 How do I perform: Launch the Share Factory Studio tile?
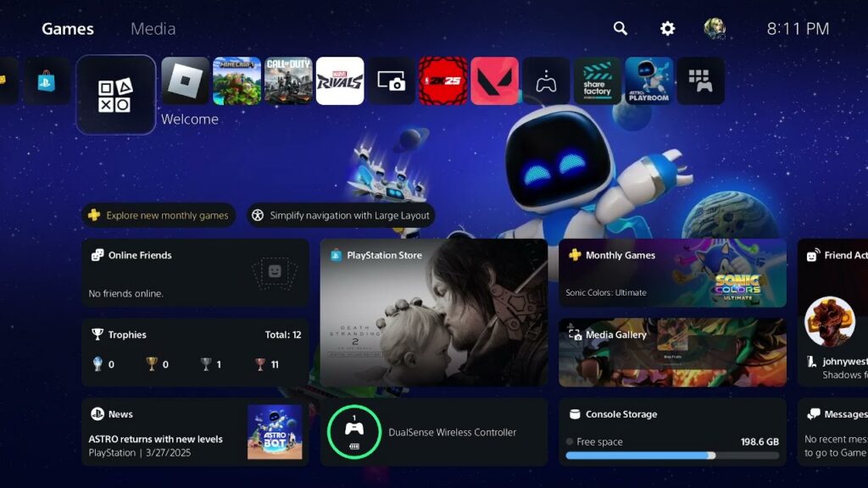[598, 80]
